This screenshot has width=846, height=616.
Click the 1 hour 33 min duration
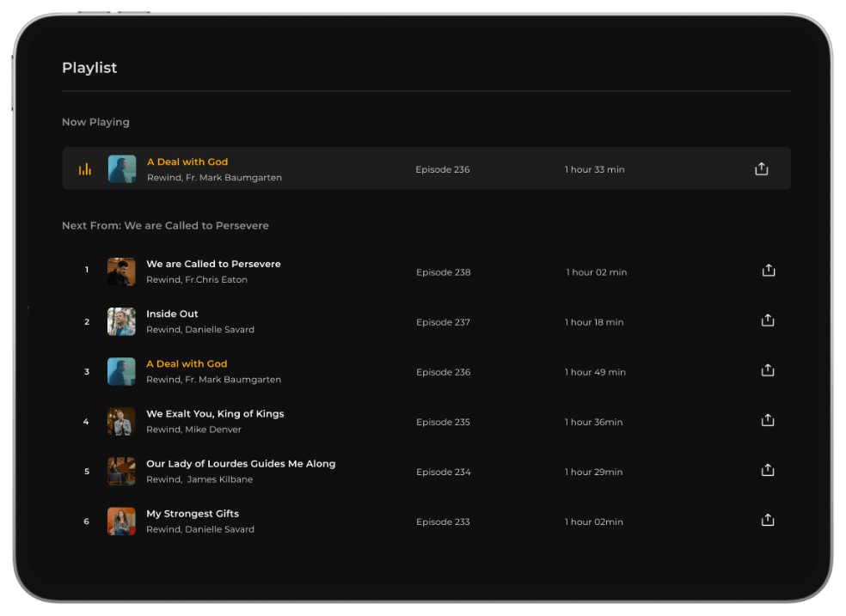coord(594,169)
